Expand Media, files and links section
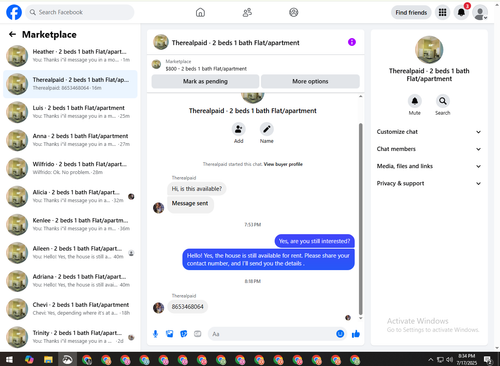 click(x=429, y=166)
